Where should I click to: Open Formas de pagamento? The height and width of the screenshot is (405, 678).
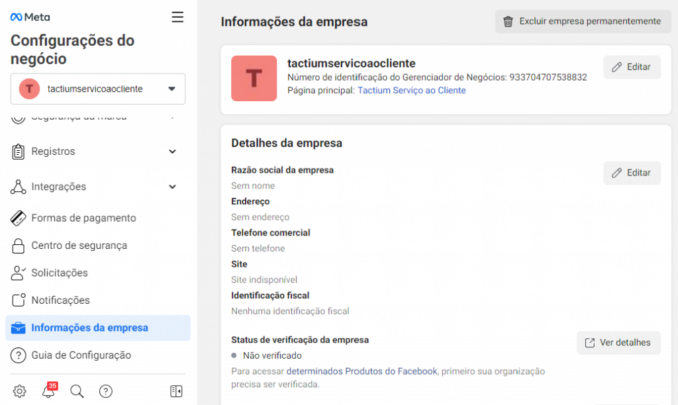click(83, 218)
